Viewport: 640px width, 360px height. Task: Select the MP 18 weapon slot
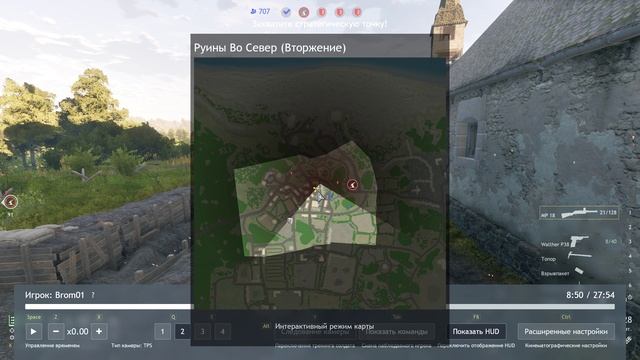(579, 213)
